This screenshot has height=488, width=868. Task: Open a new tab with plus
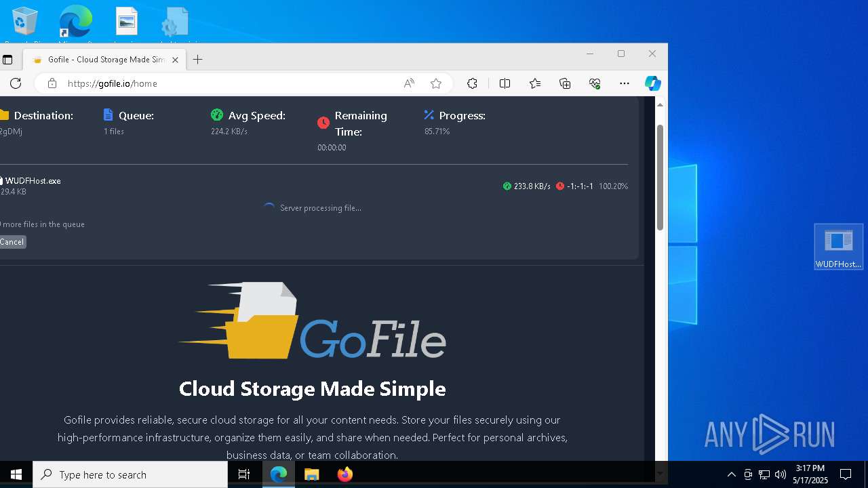(x=197, y=60)
